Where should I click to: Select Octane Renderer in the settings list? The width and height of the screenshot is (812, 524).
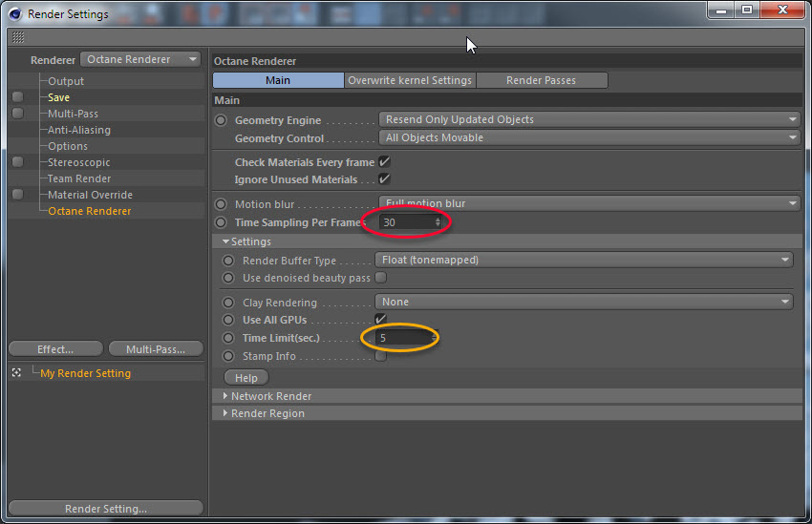[90, 211]
